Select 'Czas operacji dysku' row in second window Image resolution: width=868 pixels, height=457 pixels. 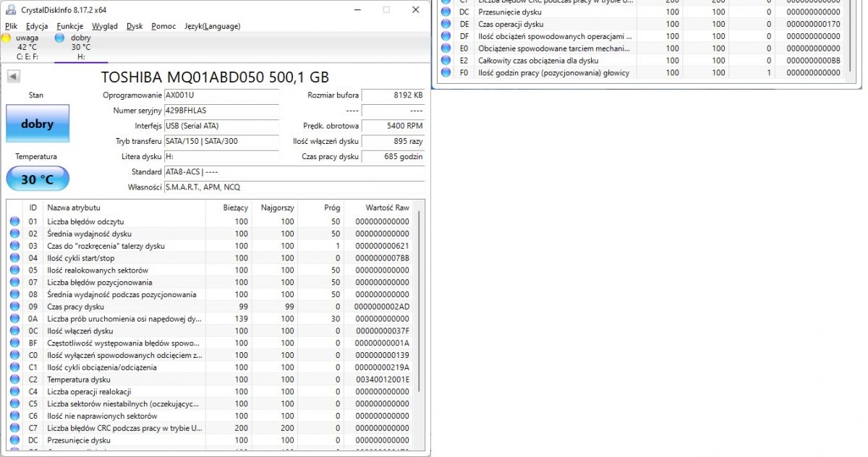click(640, 24)
